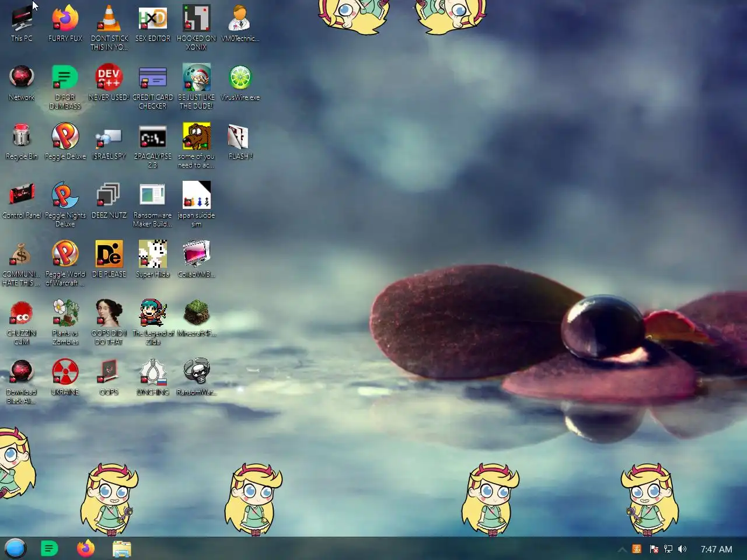This screenshot has width=747, height=560.
Task: Select the RansomWar skull icon
Action: click(197, 377)
